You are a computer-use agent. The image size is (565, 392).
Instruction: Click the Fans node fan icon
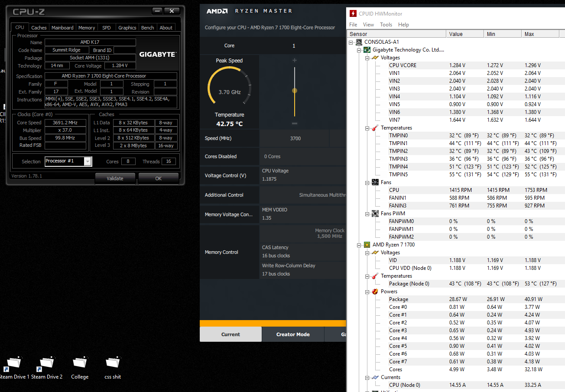click(x=375, y=182)
